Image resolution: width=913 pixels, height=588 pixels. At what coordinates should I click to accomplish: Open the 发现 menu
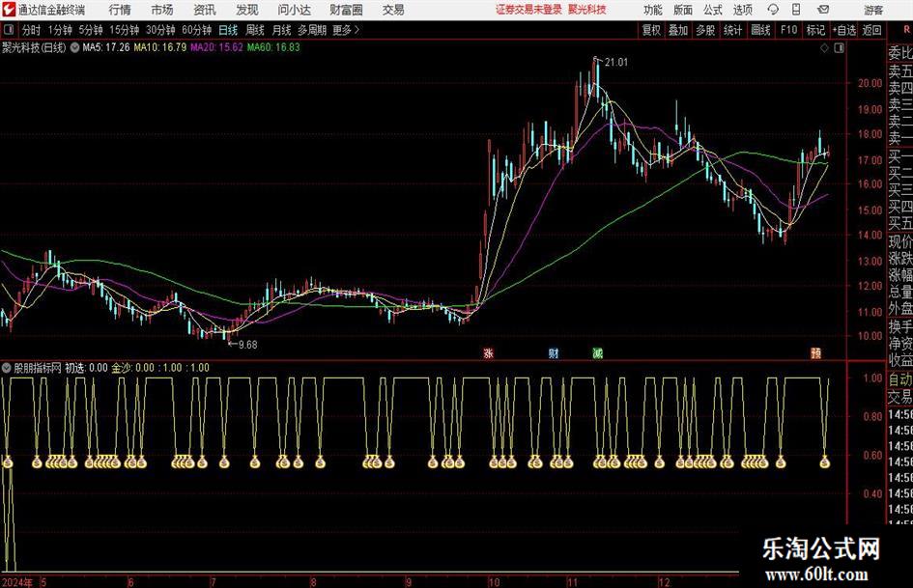247,10
